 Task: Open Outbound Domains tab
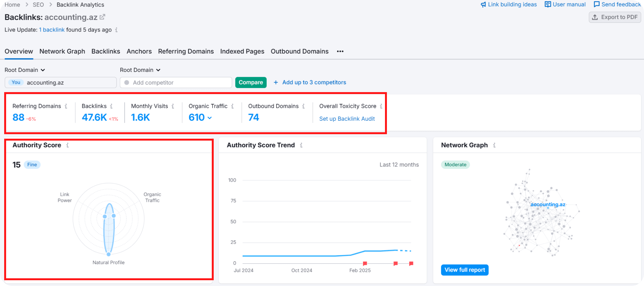click(300, 51)
